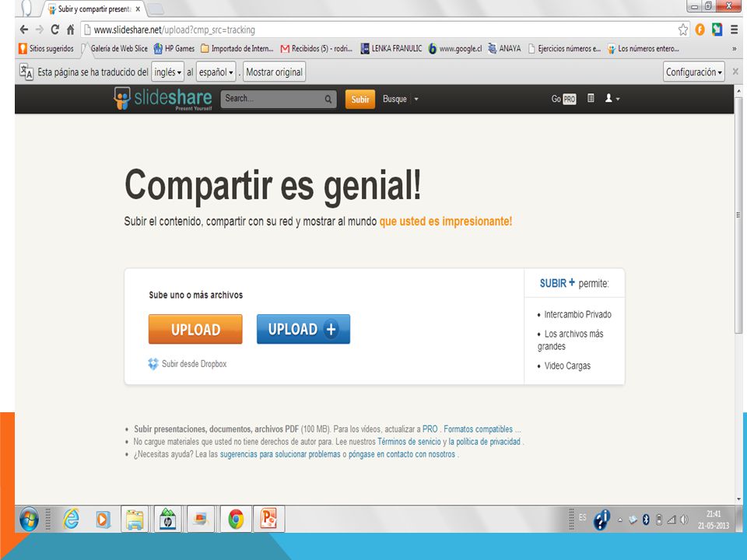Click the Mostrar original button
The height and width of the screenshot is (560, 747).
(274, 72)
